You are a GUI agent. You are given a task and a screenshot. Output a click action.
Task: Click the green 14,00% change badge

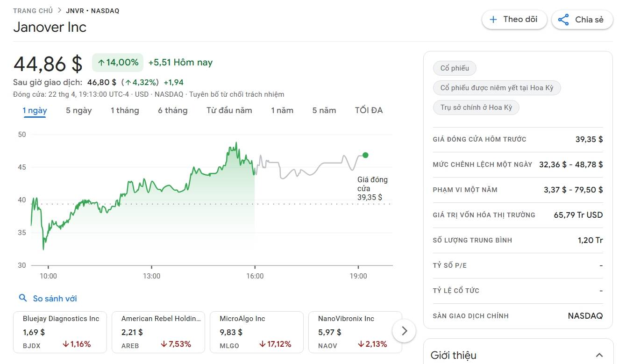[117, 63]
